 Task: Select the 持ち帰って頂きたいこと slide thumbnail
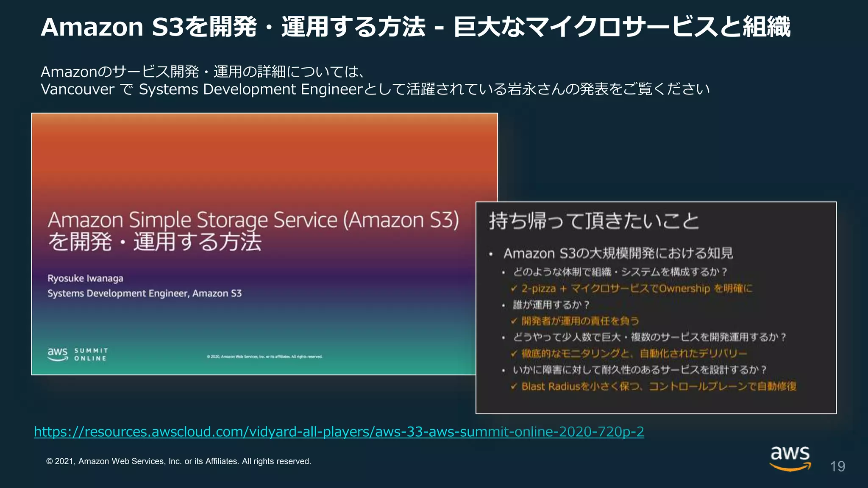pos(656,308)
